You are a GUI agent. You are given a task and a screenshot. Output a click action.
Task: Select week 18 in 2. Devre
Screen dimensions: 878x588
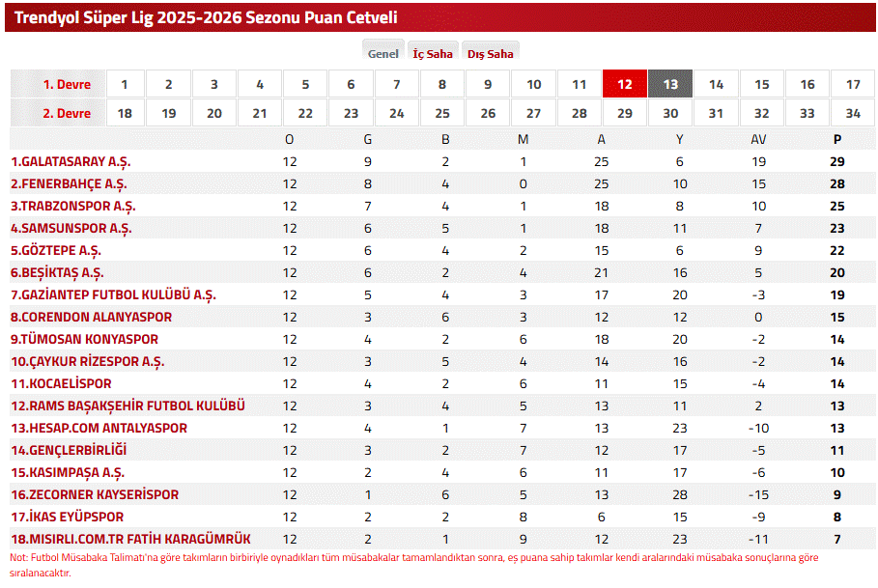125,113
